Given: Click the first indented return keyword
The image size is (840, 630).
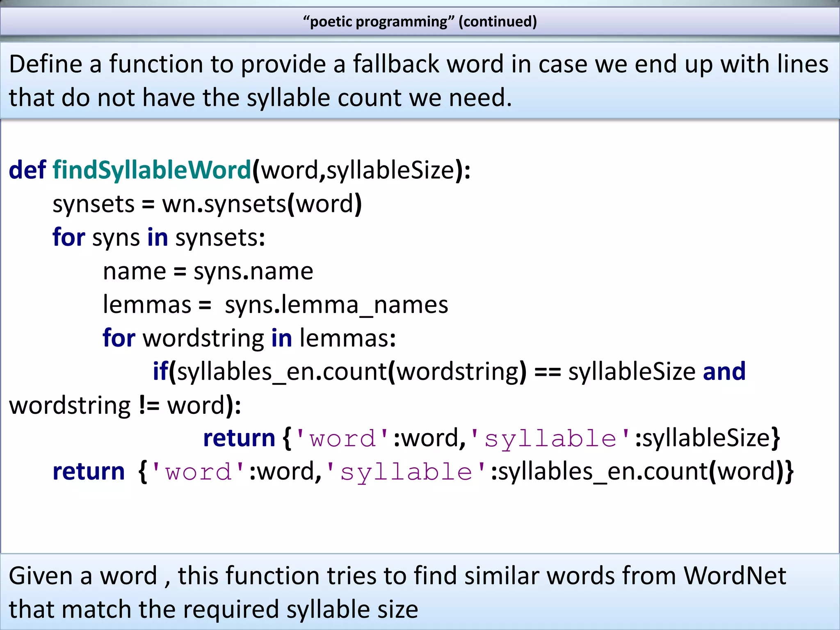Looking at the screenshot, I should click(x=239, y=438).
